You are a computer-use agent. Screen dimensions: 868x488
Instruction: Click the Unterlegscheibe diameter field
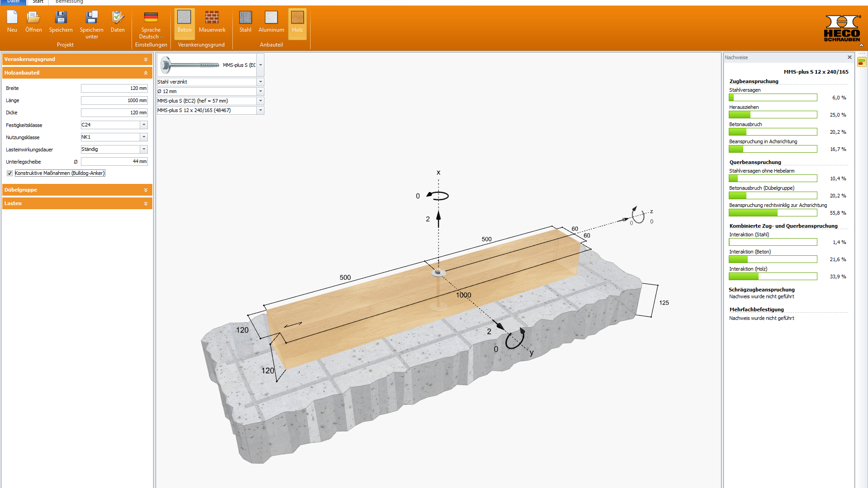click(x=114, y=161)
